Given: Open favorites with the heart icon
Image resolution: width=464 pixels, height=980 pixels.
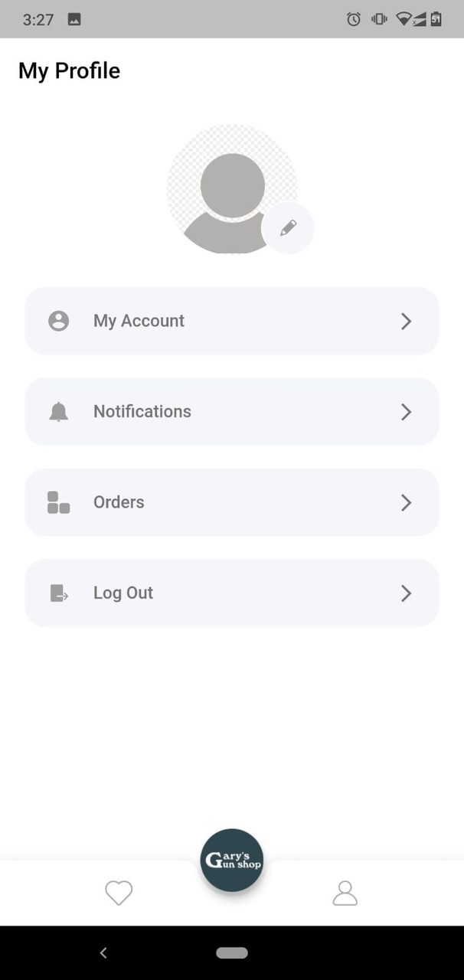Looking at the screenshot, I should tap(119, 893).
